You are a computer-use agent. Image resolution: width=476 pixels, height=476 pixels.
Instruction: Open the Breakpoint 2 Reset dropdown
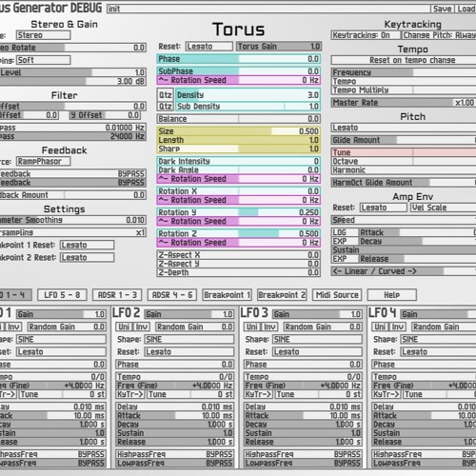coord(88,257)
